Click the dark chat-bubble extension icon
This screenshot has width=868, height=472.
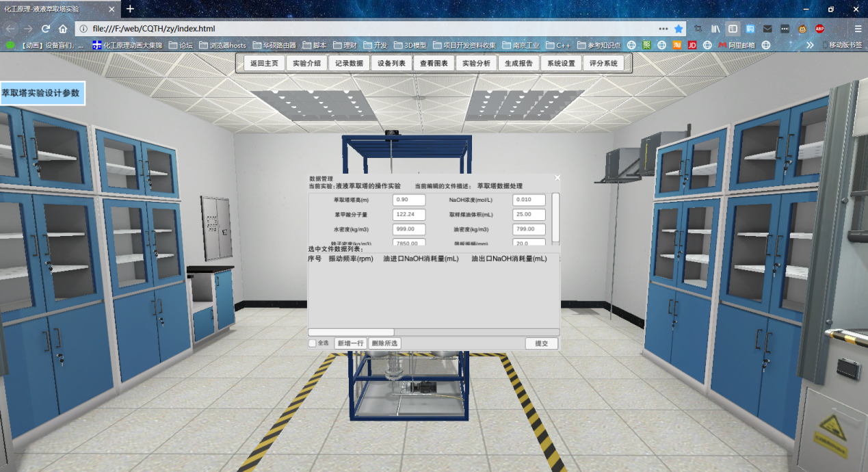tap(785, 29)
